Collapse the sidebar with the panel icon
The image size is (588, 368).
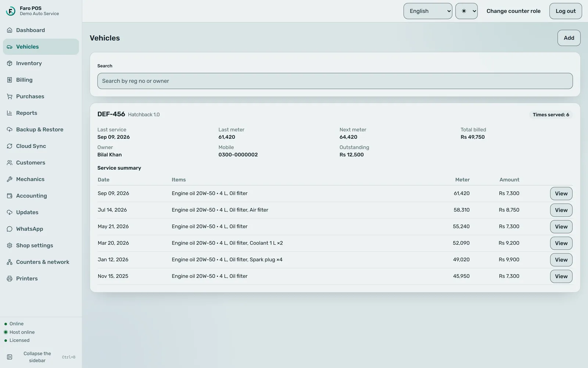tap(10, 357)
